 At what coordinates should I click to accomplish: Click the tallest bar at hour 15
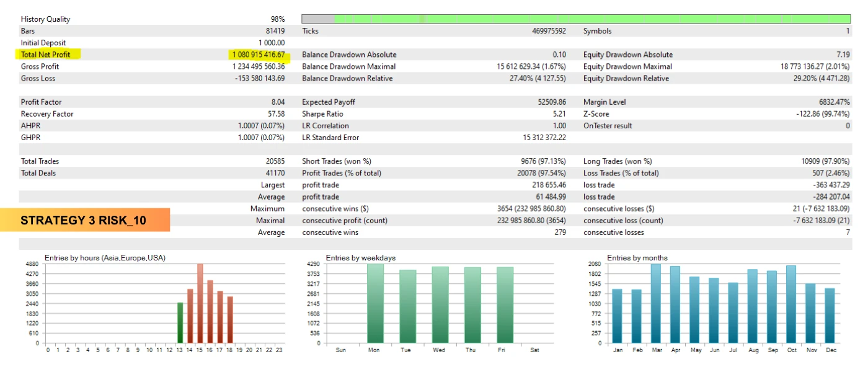click(200, 304)
